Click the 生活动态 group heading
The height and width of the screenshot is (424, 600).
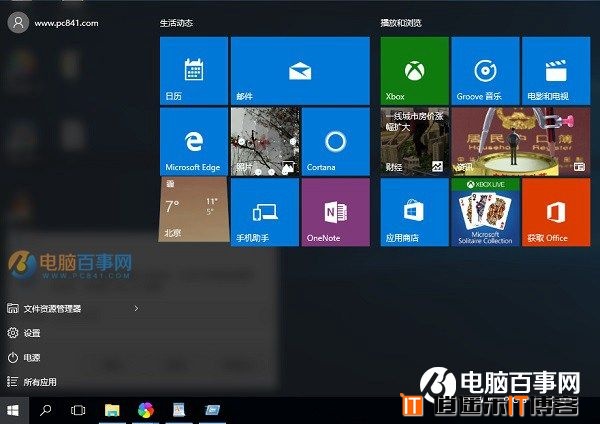tap(176, 23)
